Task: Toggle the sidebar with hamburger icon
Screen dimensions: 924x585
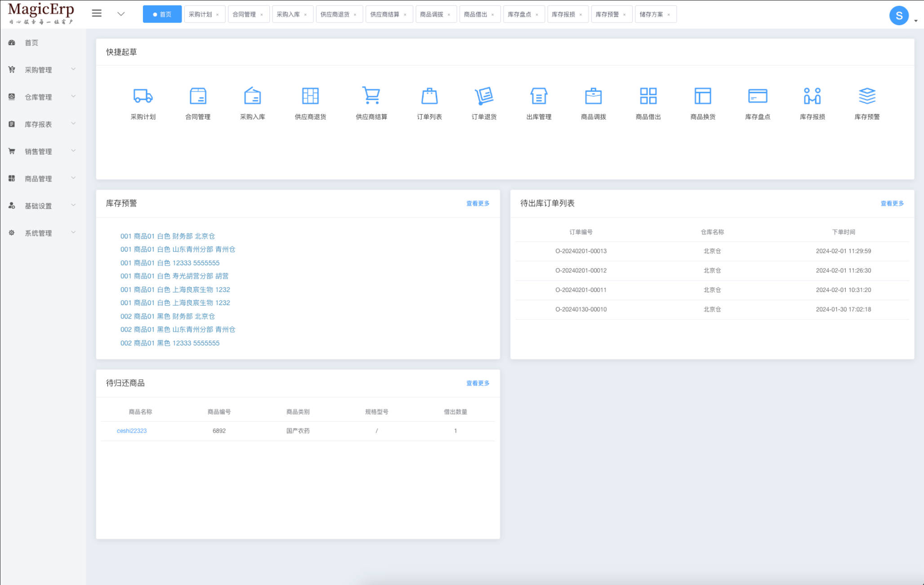Action: pos(97,13)
